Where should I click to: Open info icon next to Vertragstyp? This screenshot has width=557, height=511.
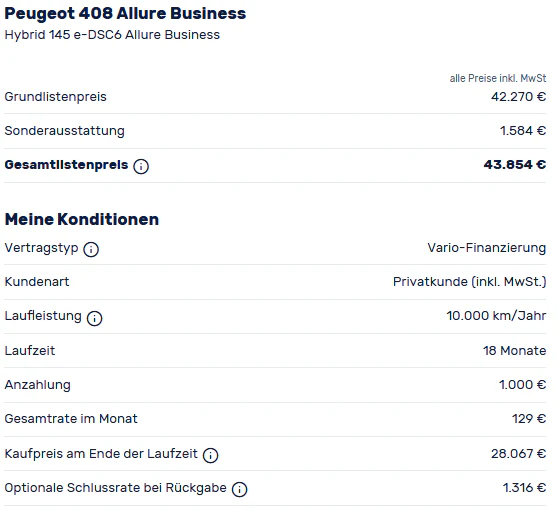tap(91, 249)
